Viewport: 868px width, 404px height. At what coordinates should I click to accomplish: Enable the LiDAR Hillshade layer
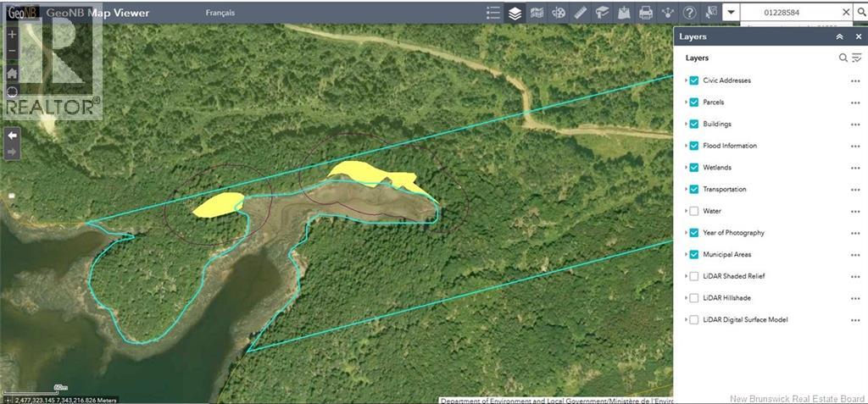tap(693, 298)
